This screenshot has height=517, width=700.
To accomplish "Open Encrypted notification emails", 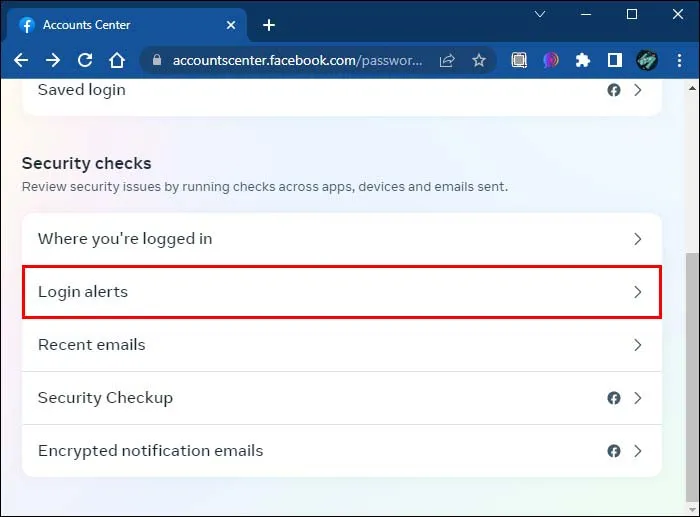I will click(x=342, y=451).
